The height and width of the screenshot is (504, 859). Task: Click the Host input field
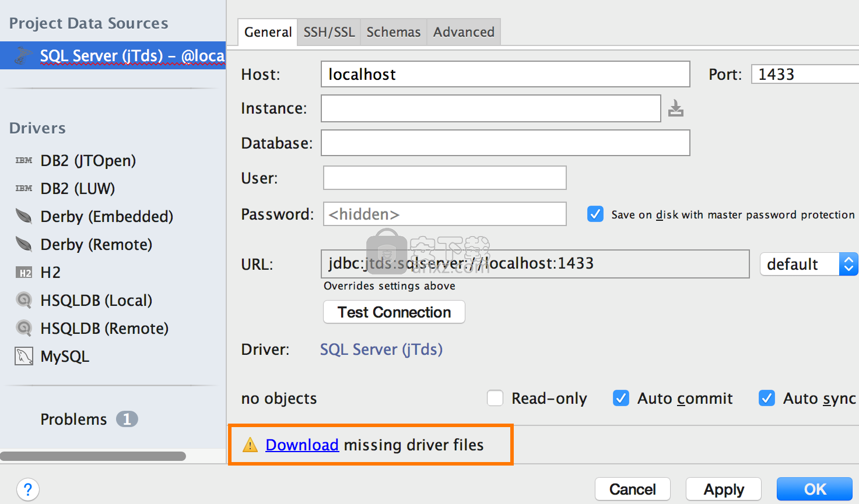click(506, 74)
